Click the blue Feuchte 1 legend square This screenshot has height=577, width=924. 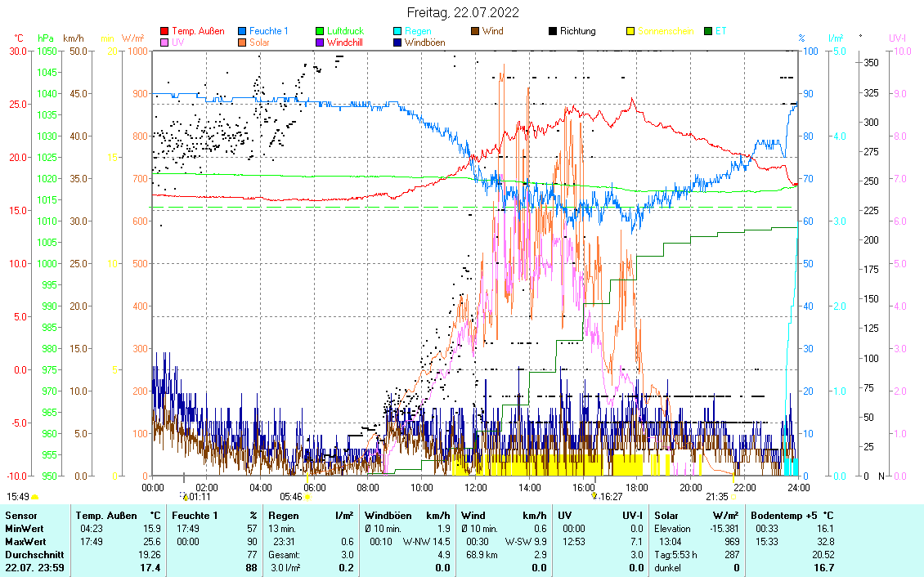click(243, 31)
